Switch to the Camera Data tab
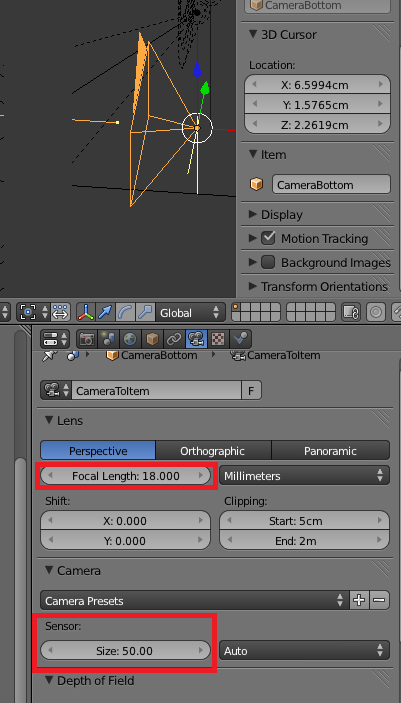 (196, 339)
